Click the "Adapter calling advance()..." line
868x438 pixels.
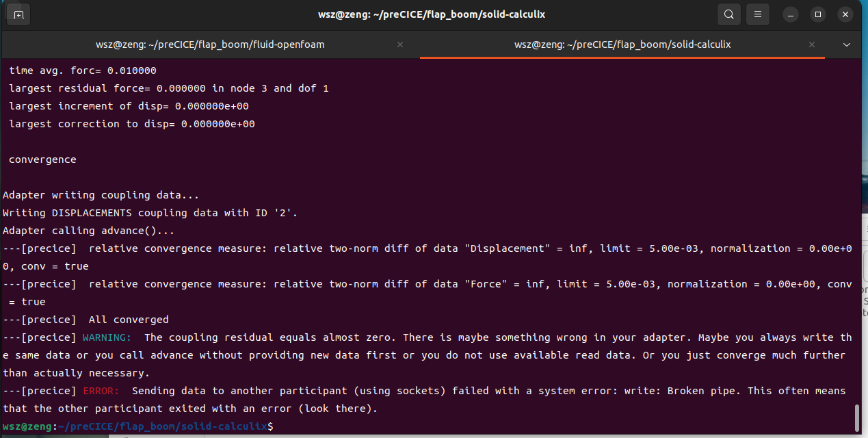click(x=89, y=231)
